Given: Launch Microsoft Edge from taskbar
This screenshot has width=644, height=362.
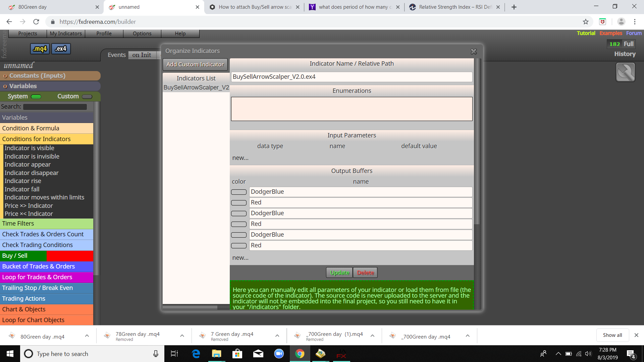Looking at the screenshot, I should (x=196, y=354).
